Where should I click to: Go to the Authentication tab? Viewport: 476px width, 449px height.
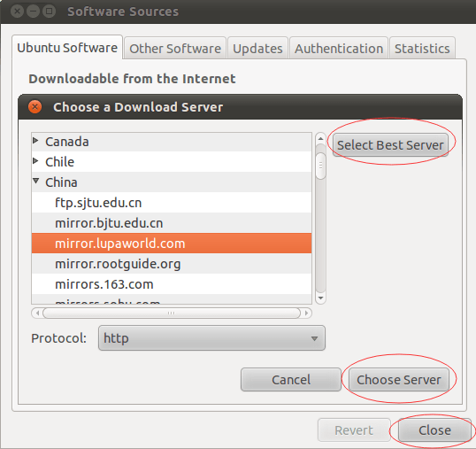pyautogui.click(x=339, y=49)
